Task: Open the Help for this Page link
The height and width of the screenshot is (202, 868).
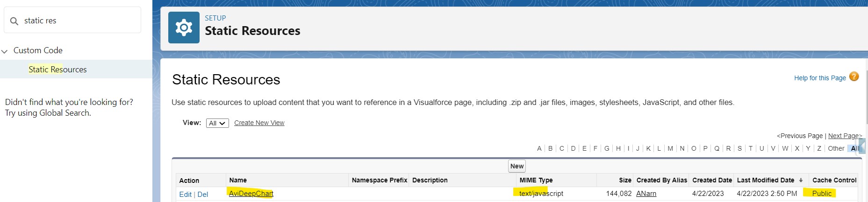Action: [x=820, y=78]
